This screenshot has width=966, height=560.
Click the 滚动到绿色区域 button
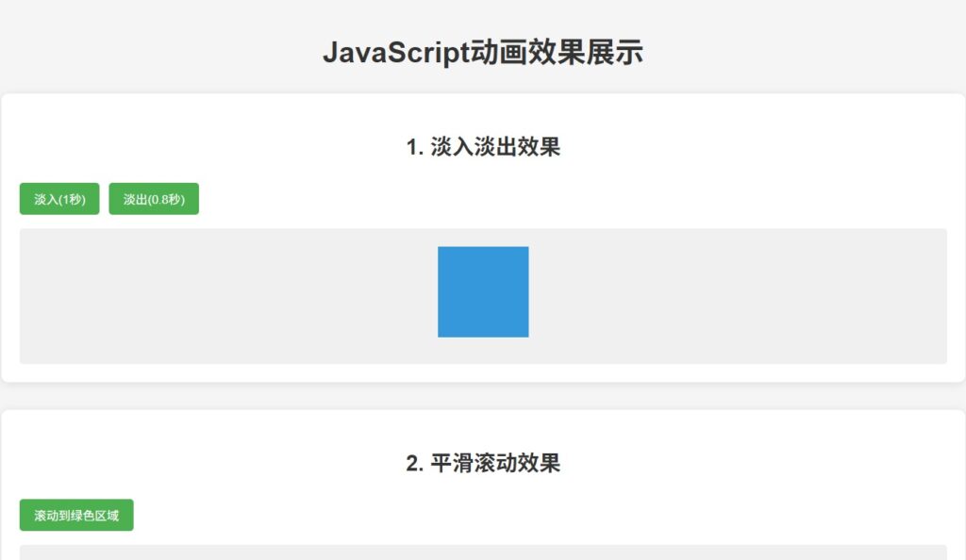(x=76, y=515)
